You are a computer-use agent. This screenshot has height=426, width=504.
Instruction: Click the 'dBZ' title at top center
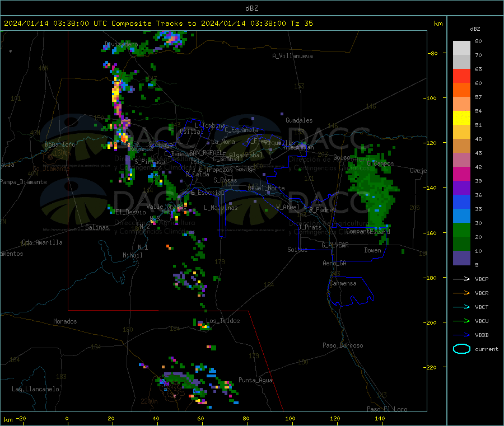point(251,8)
